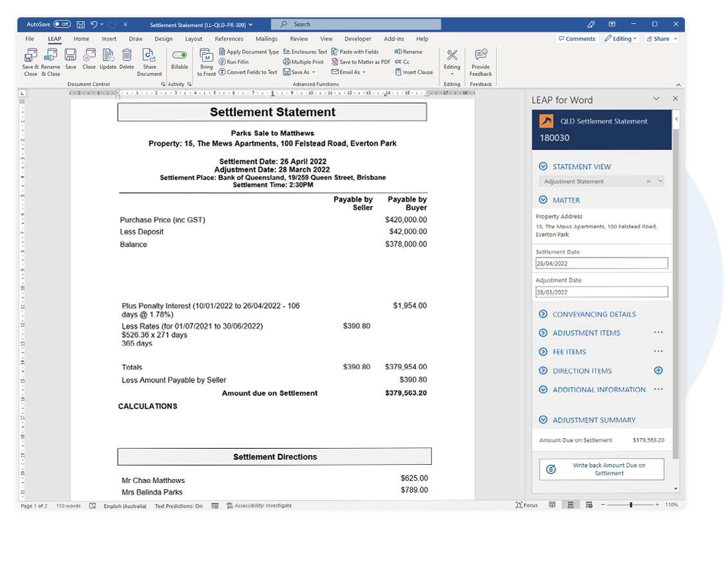Viewport: 728px width, 562px height.
Task: Save to Matter as PDF
Action: pos(360,62)
